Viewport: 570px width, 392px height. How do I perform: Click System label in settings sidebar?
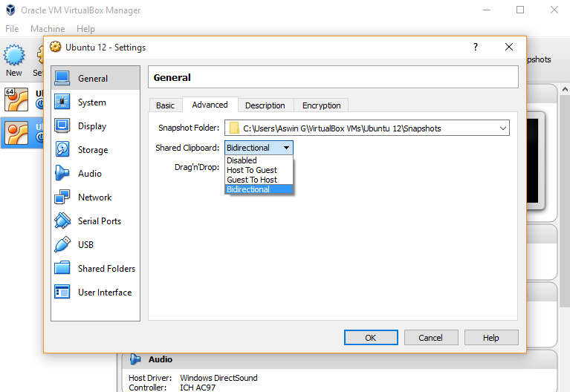(x=92, y=102)
